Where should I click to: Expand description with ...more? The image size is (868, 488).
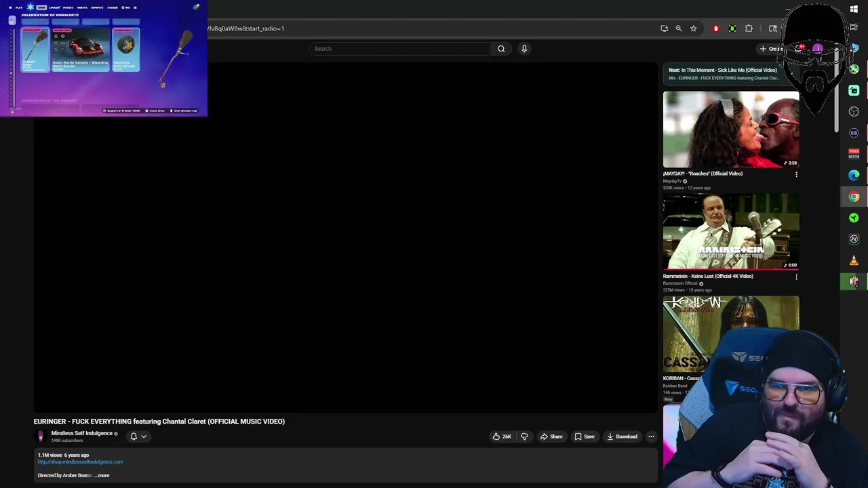(x=102, y=476)
